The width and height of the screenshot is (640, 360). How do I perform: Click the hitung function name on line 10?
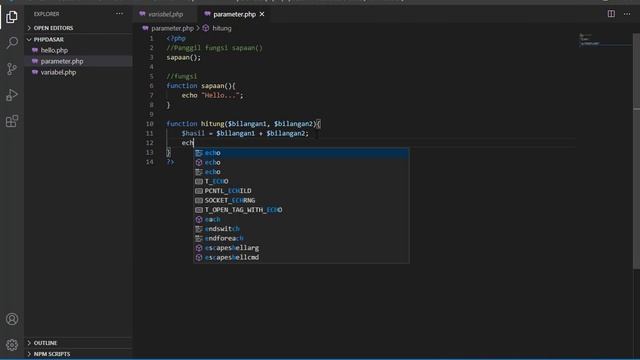point(212,124)
